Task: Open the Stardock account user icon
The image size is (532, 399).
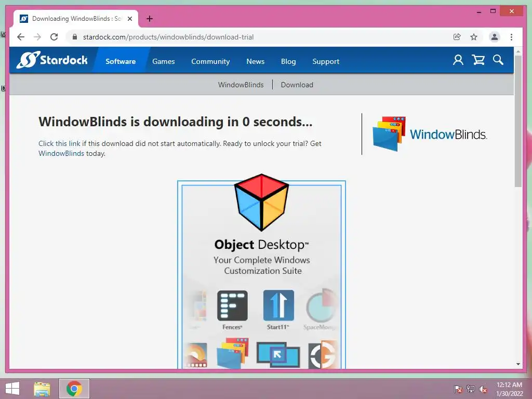Action: click(458, 60)
